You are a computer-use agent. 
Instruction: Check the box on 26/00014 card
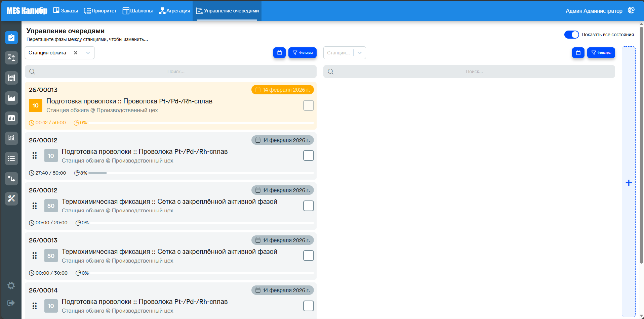(x=308, y=306)
